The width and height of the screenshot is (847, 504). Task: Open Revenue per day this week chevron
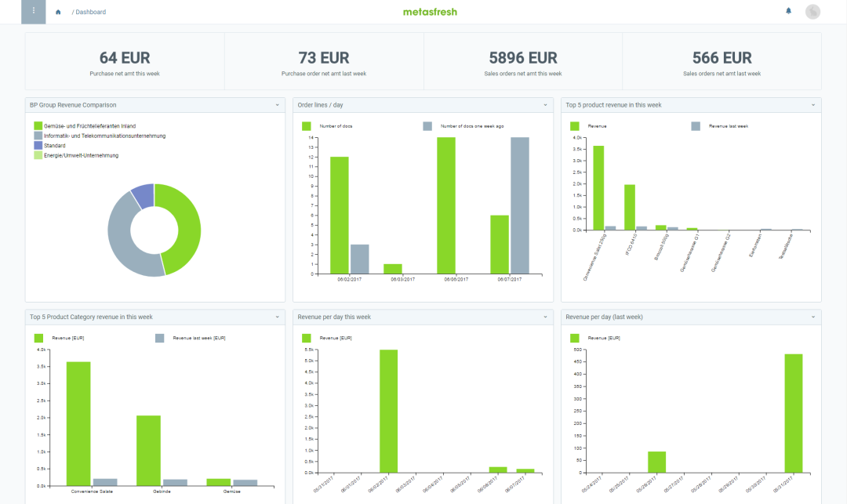pyautogui.click(x=546, y=317)
